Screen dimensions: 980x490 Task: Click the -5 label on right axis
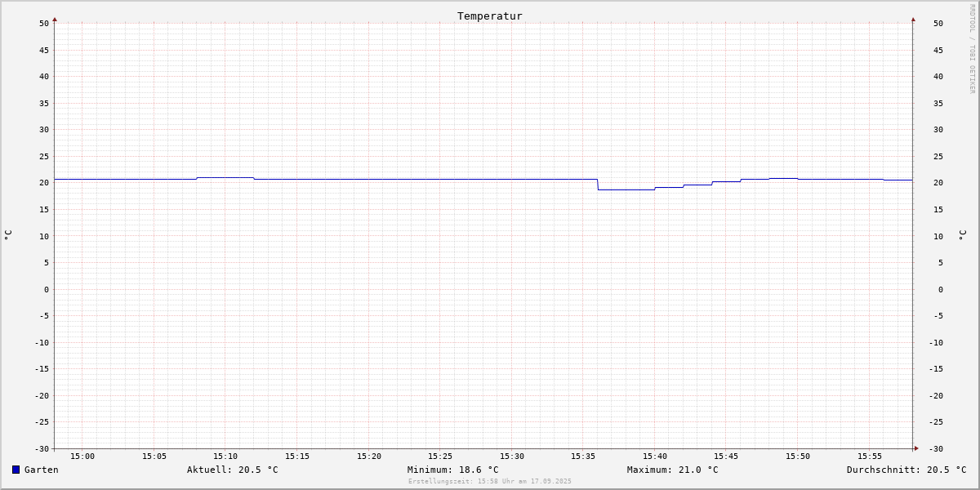tap(938, 315)
